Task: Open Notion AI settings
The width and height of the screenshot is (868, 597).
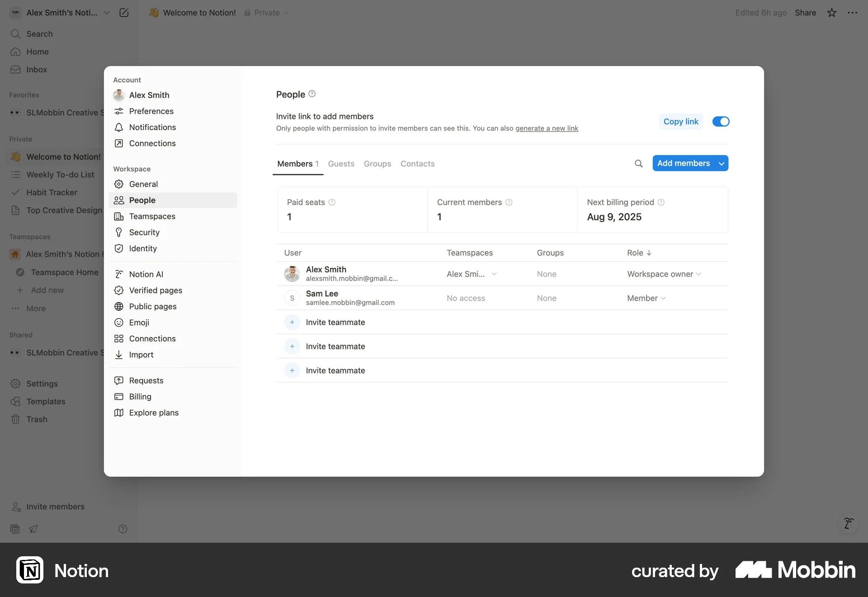Action: coord(146,274)
